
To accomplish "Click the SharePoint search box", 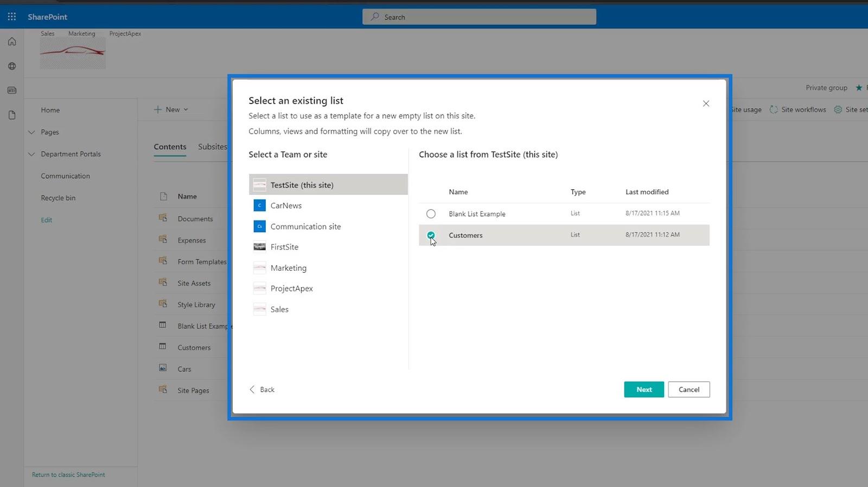I will click(479, 17).
